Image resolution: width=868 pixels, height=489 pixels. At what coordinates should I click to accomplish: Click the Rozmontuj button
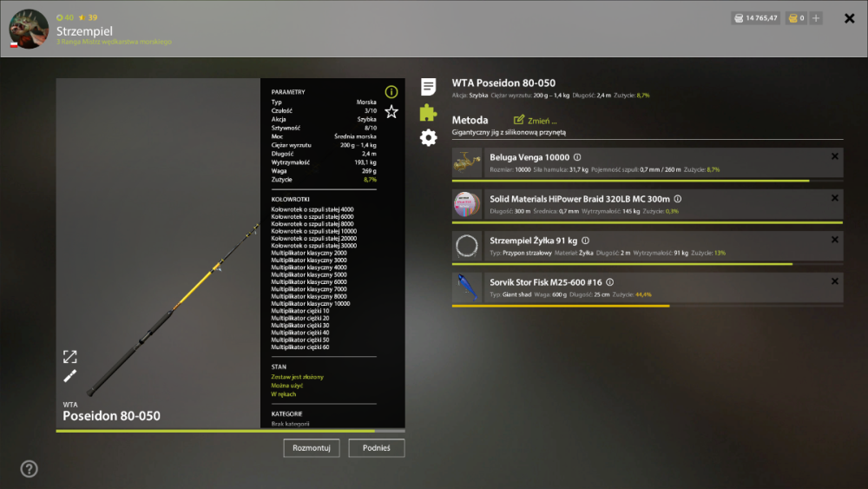pyautogui.click(x=311, y=448)
